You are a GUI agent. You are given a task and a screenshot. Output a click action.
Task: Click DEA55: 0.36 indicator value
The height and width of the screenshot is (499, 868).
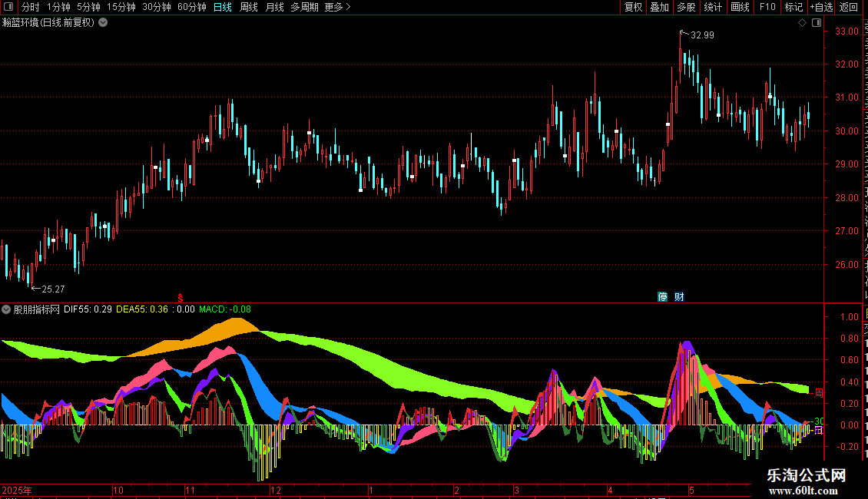[x=142, y=309]
